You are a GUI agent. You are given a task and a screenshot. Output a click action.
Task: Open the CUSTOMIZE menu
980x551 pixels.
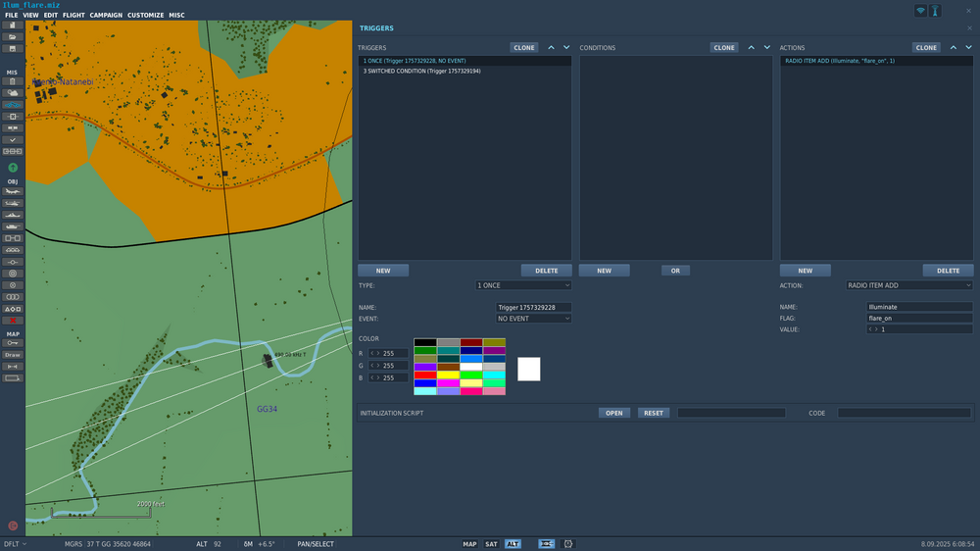click(x=145, y=16)
